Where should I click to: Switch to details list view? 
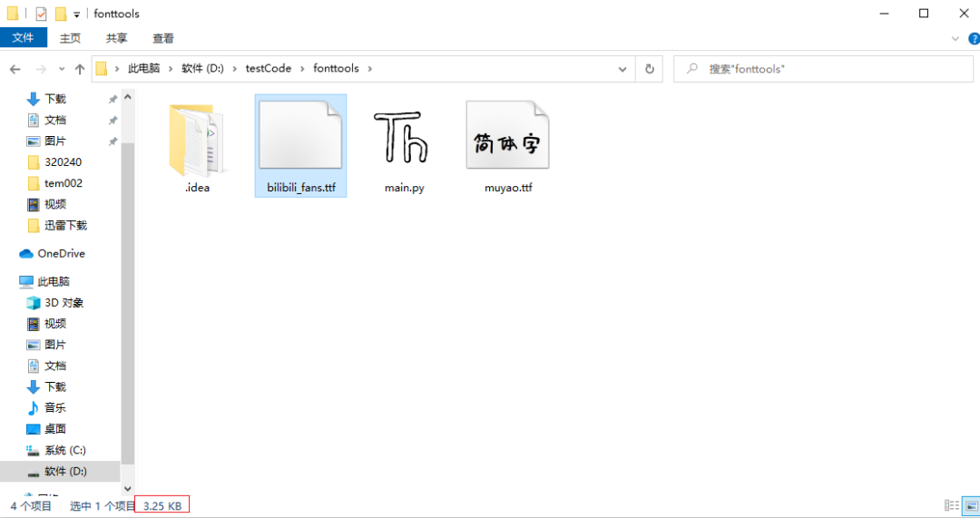pos(951,505)
